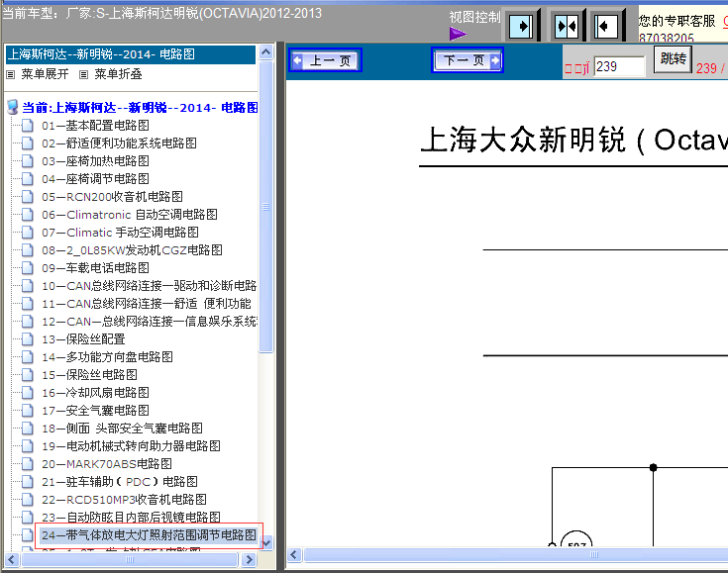Image resolution: width=728 pixels, height=573 pixels.
Task: Open 14—多功能方向盘电路图
Action: click(107, 357)
